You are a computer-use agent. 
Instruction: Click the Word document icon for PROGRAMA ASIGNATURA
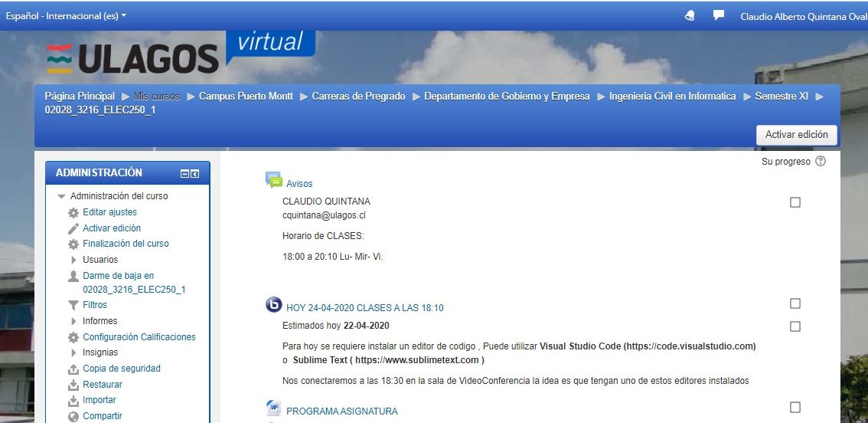point(273,408)
